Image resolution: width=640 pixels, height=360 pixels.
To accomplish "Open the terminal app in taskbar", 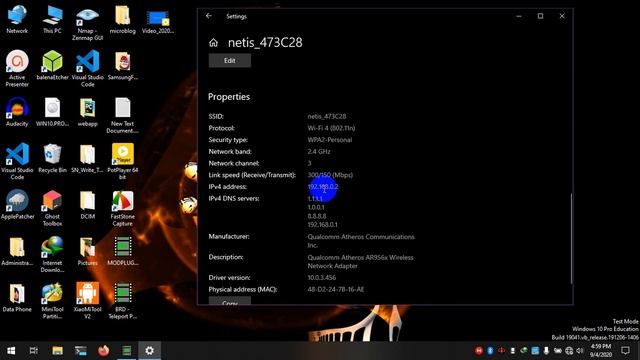I will (x=80, y=351).
